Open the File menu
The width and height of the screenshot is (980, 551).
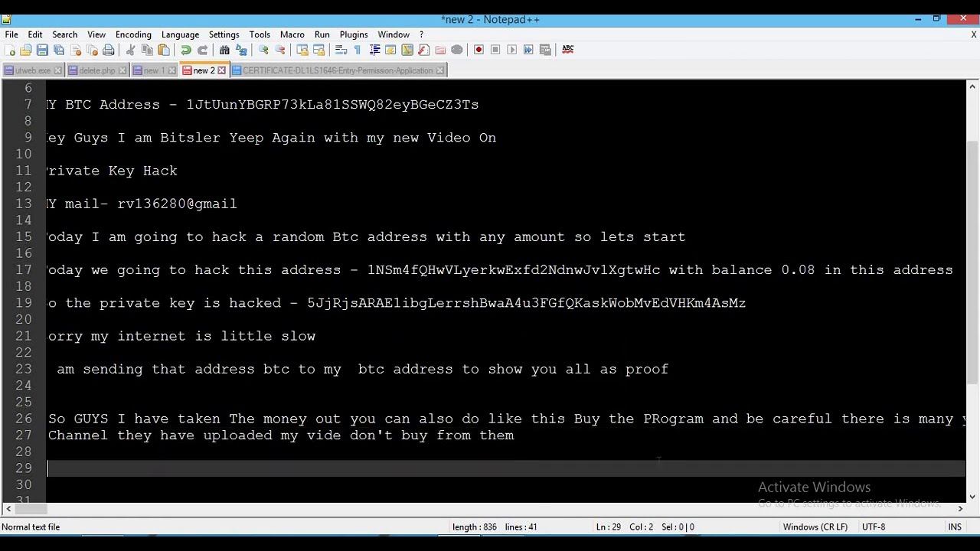pyautogui.click(x=11, y=34)
